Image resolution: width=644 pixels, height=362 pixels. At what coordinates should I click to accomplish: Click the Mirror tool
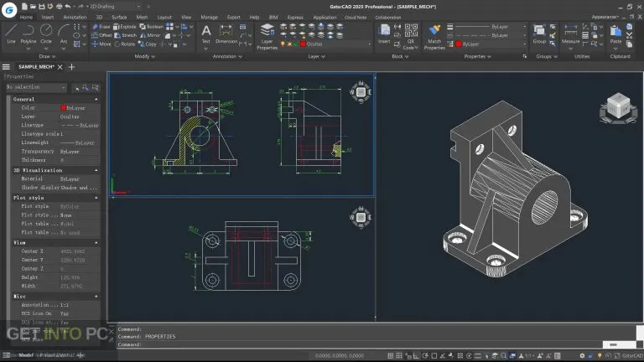[150, 35]
